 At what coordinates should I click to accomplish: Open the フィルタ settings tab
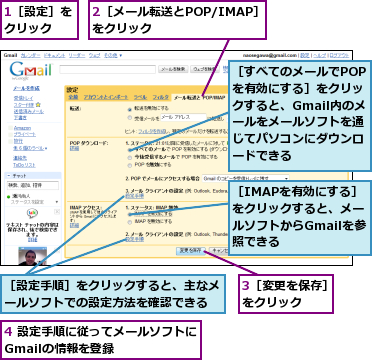point(161,97)
